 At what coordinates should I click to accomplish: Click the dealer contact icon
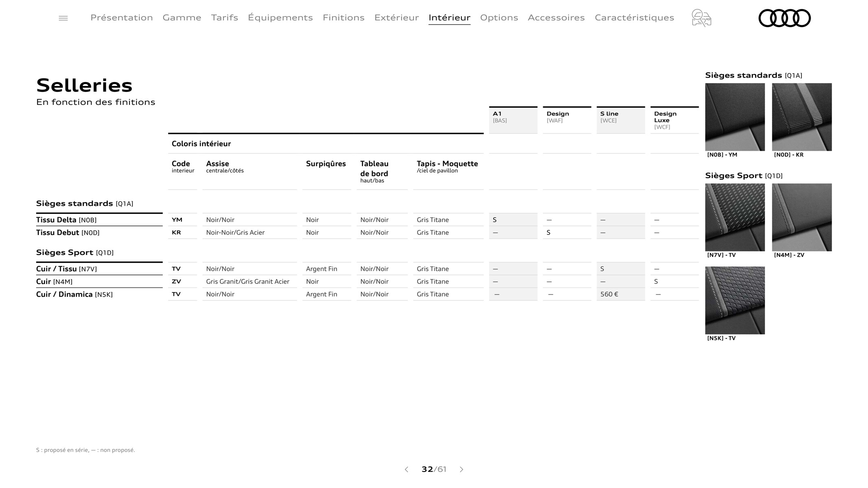(701, 18)
